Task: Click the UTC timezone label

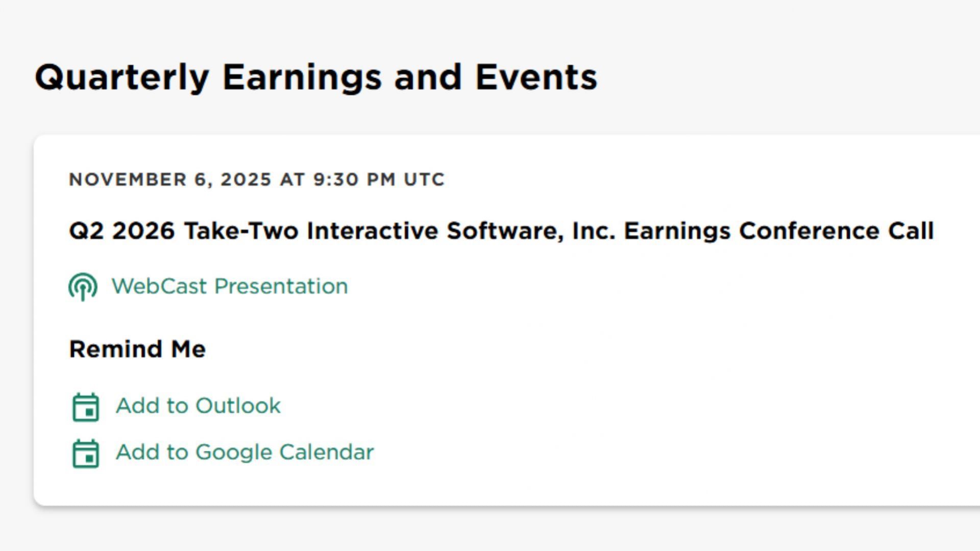Action: [x=424, y=180]
